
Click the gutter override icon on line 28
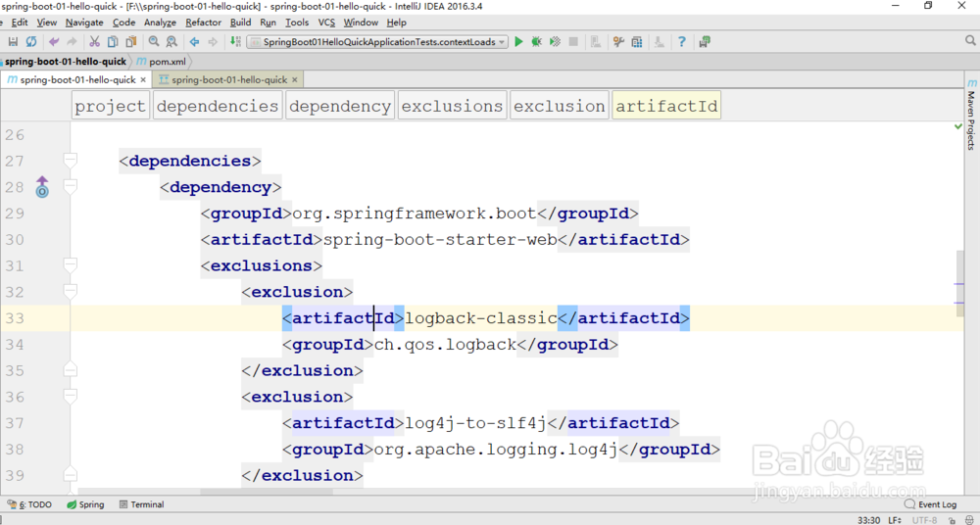42,187
